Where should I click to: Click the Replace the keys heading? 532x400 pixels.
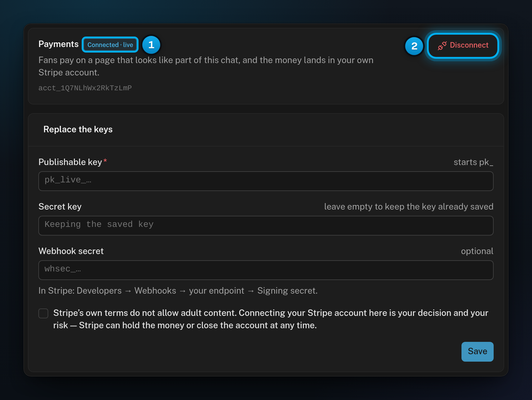(78, 129)
